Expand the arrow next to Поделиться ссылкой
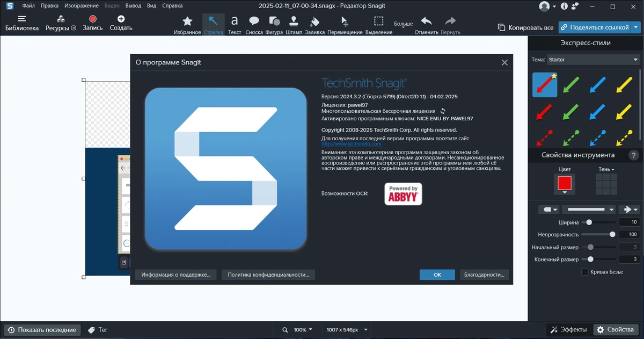 (x=636, y=27)
